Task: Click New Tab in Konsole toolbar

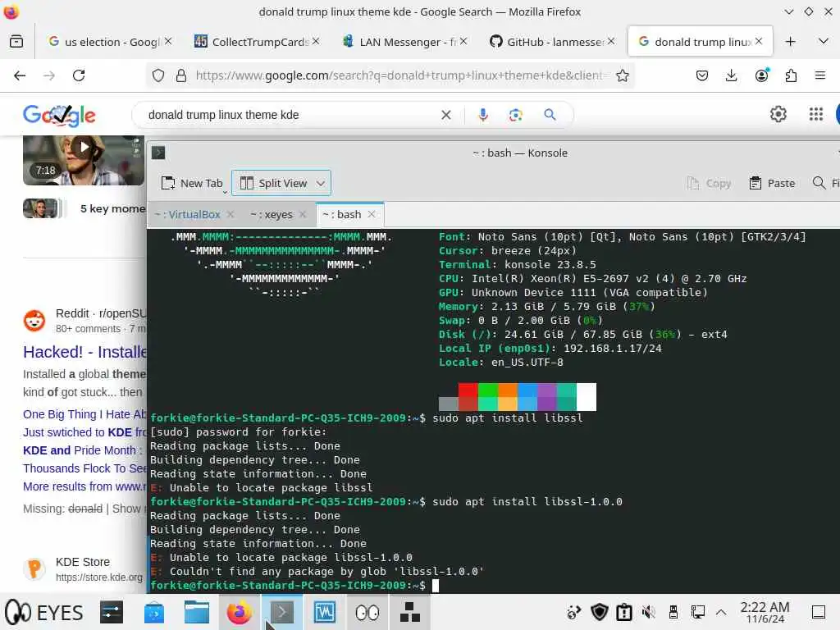Action: (x=192, y=183)
